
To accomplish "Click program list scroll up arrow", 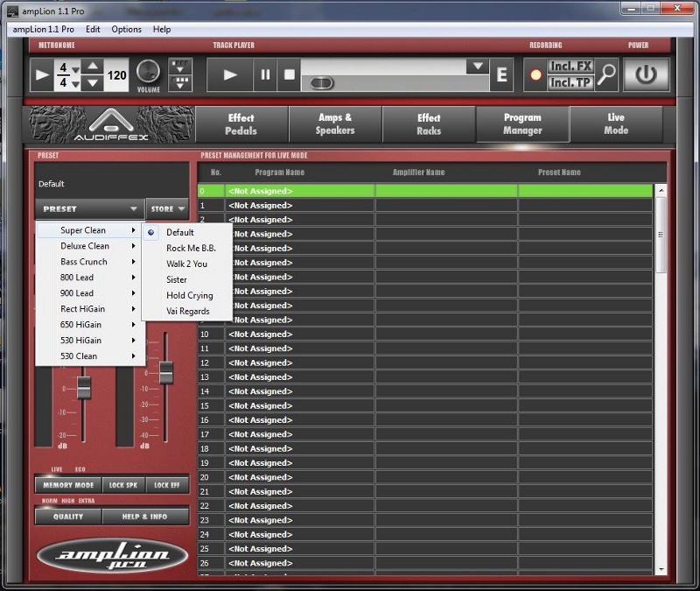I will pyautogui.click(x=661, y=190).
